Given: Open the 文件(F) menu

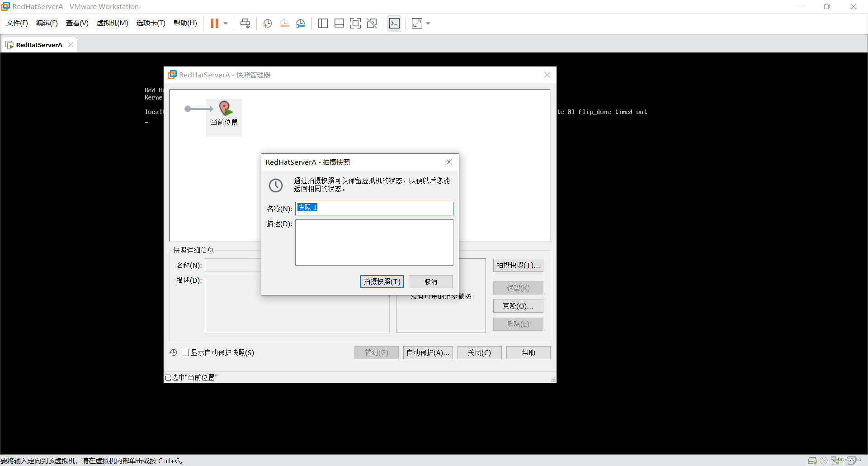Looking at the screenshot, I should pos(17,23).
